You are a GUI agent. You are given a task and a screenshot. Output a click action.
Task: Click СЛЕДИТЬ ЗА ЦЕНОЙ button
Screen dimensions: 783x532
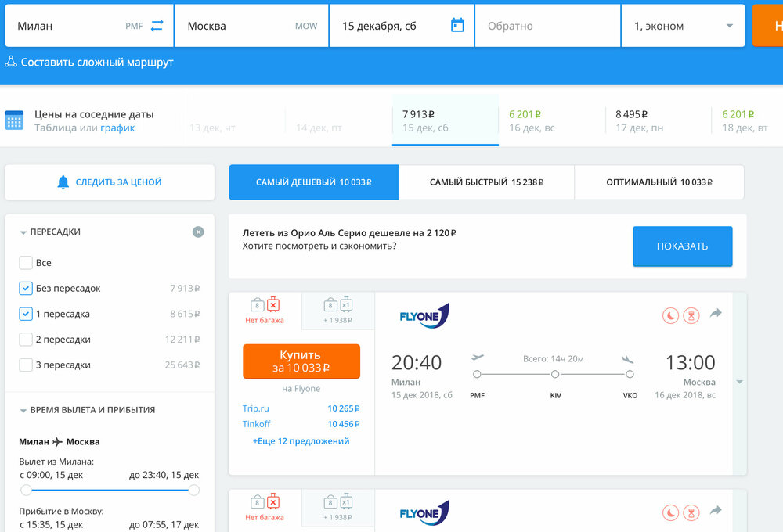tap(110, 182)
